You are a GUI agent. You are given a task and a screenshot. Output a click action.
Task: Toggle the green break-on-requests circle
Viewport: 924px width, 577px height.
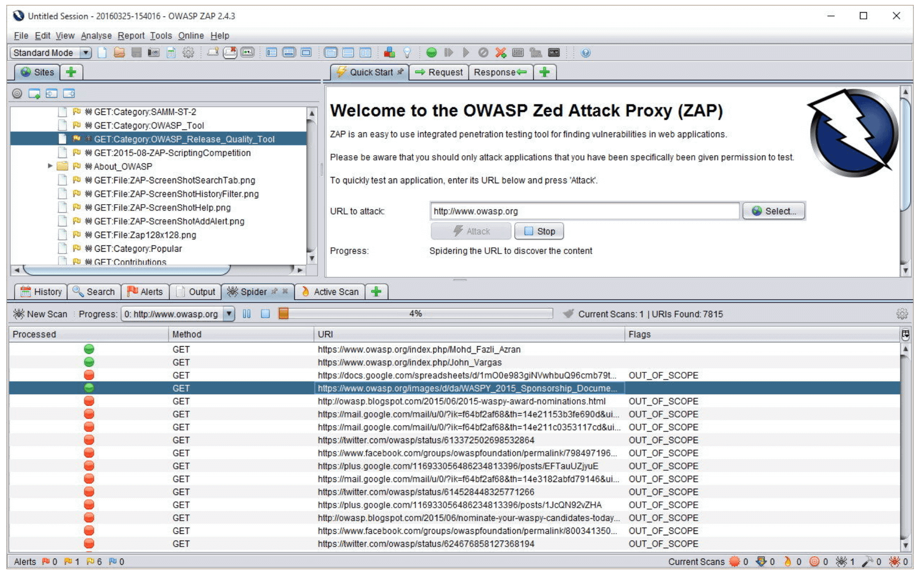[431, 52]
